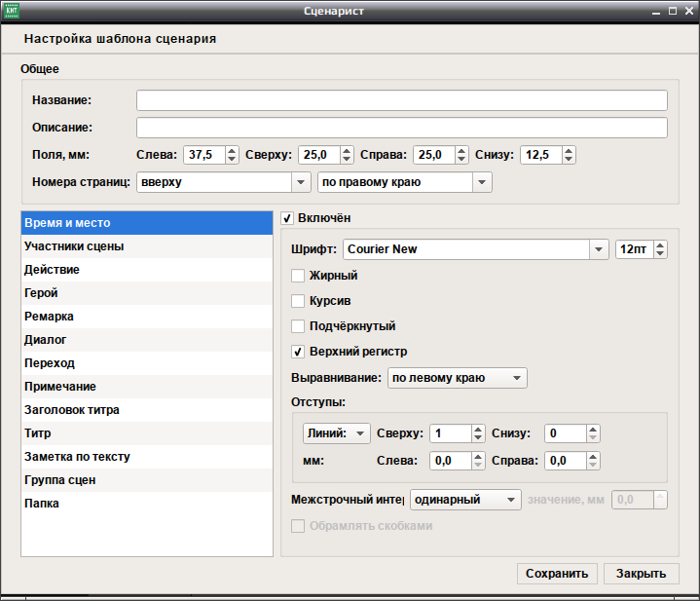Increase the indent Сверху lines value
This screenshot has height=601, width=700.
478,430
